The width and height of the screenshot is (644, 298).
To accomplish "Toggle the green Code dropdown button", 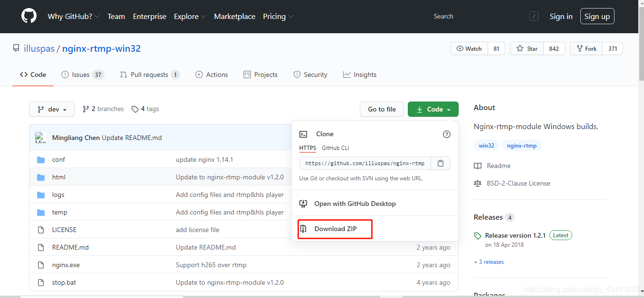I will click(x=433, y=109).
